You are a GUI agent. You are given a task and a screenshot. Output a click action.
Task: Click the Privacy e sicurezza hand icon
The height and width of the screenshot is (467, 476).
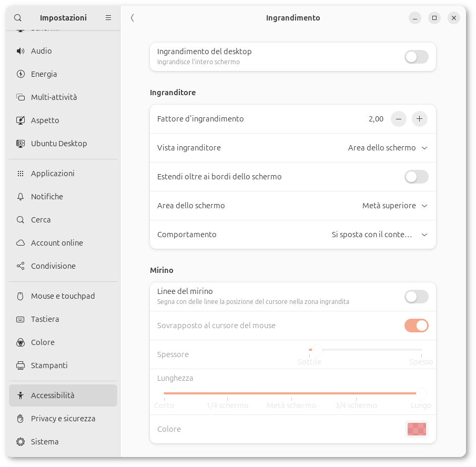(x=21, y=419)
